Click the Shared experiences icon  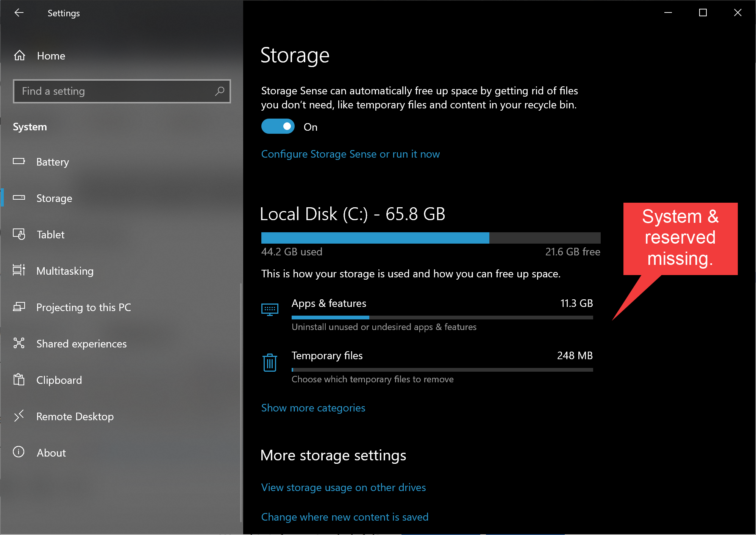click(19, 343)
